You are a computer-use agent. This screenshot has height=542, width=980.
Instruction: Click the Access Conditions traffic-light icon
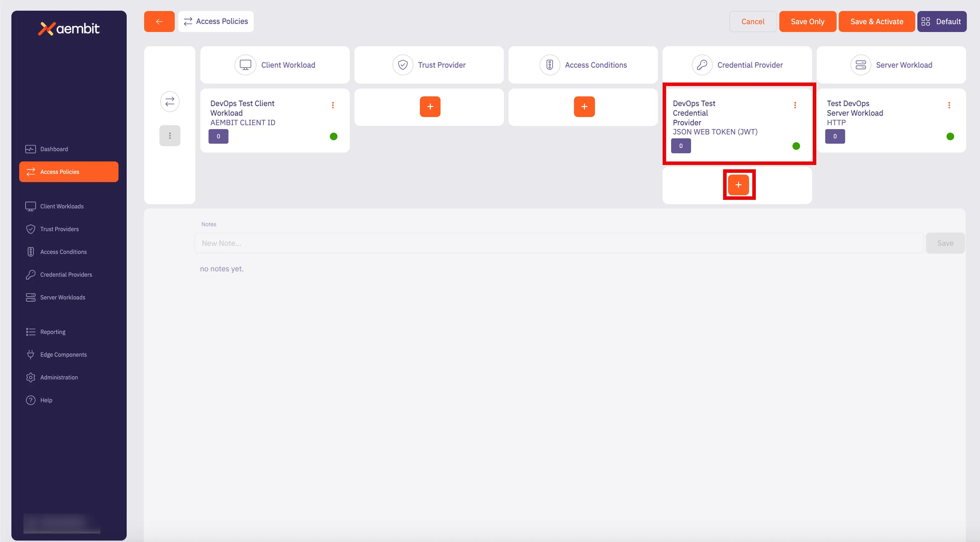click(x=549, y=65)
